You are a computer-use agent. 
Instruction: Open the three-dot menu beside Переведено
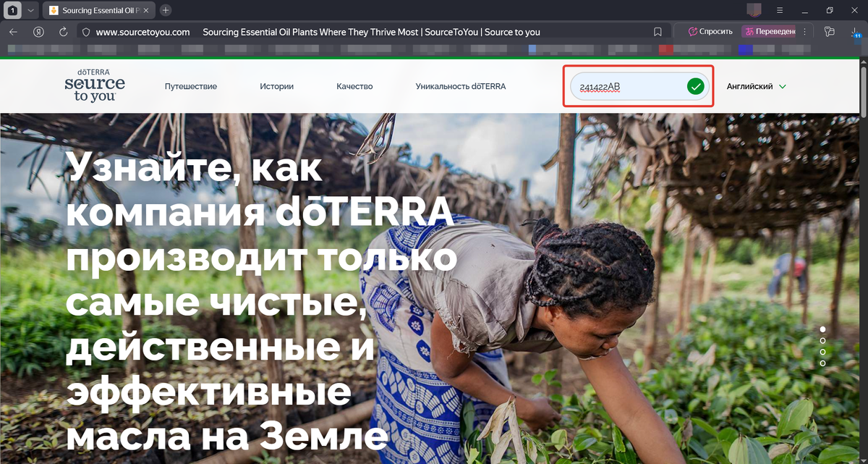(x=805, y=32)
